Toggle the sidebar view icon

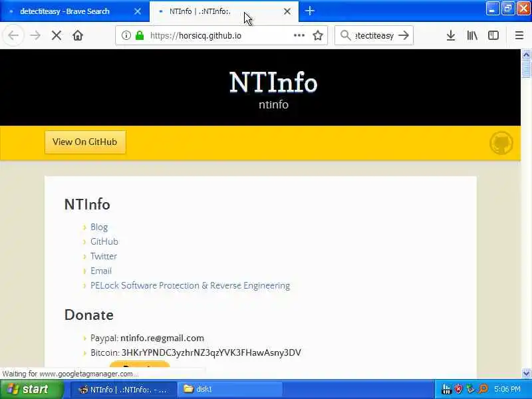(493, 35)
